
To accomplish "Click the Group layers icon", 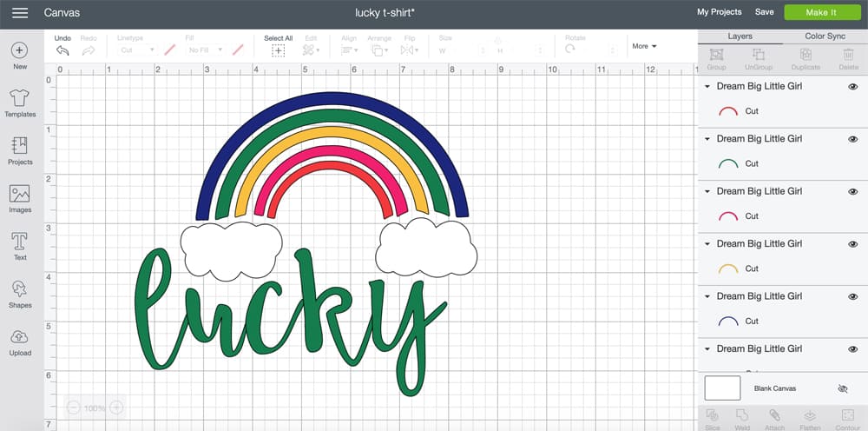I will (x=716, y=54).
